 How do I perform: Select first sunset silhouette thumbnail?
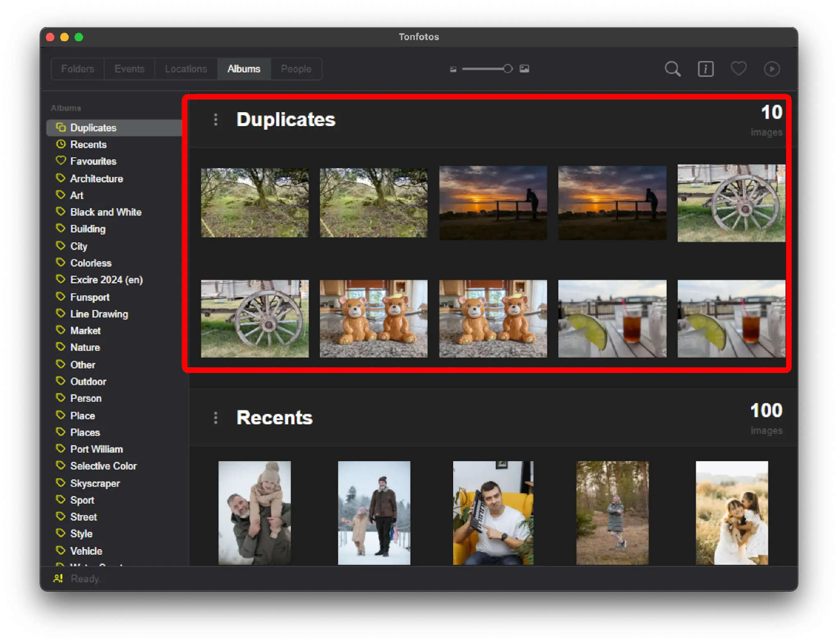(x=493, y=203)
